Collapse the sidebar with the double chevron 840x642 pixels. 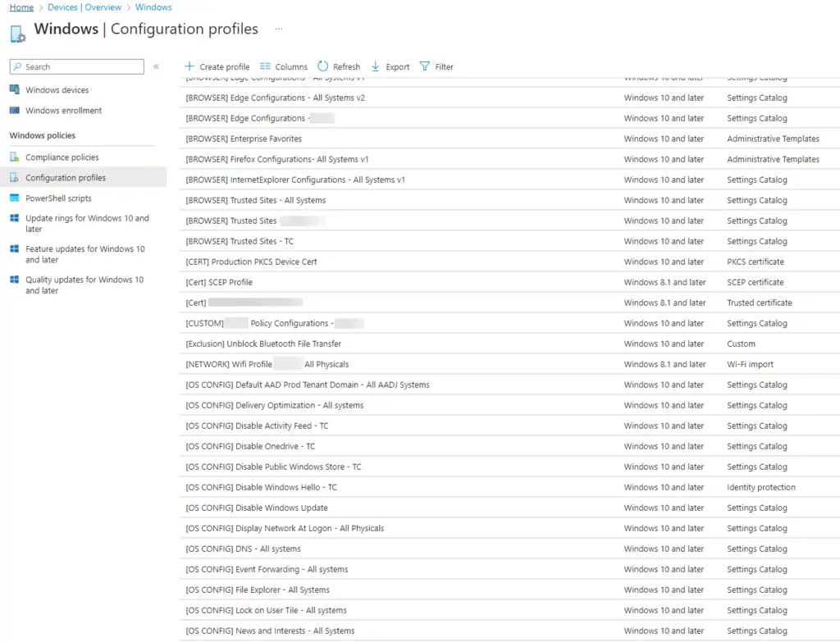pos(157,66)
